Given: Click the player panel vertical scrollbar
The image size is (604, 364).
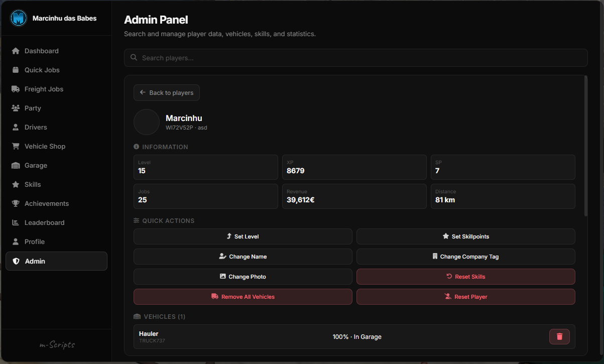Looking at the screenshot, I should pos(585,146).
